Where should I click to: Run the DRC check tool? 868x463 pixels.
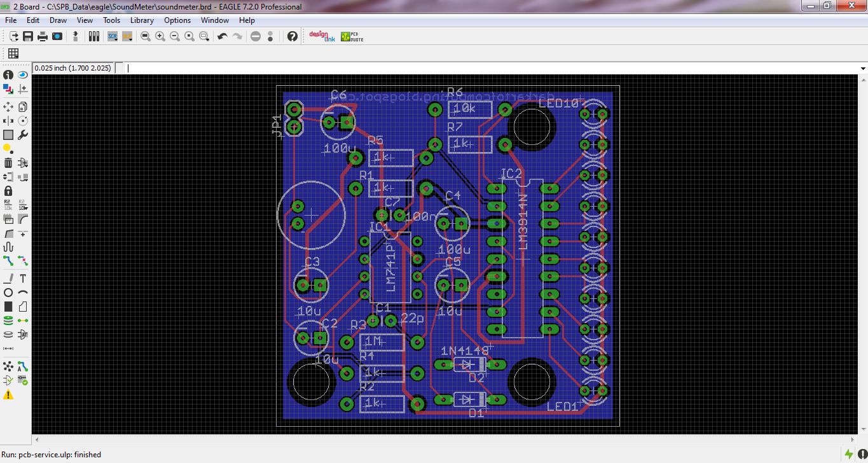coord(23,380)
